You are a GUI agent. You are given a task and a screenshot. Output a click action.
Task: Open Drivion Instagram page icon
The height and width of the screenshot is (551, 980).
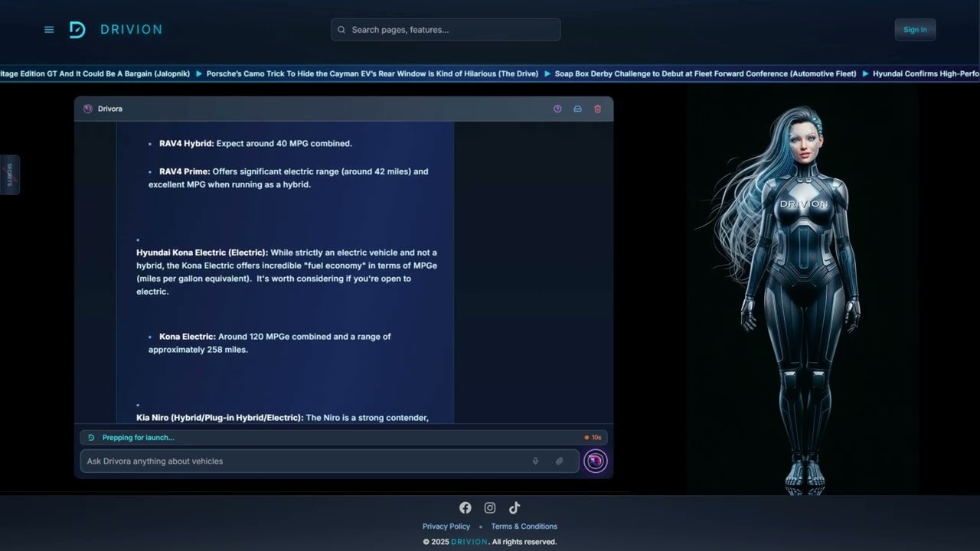(490, 507)
